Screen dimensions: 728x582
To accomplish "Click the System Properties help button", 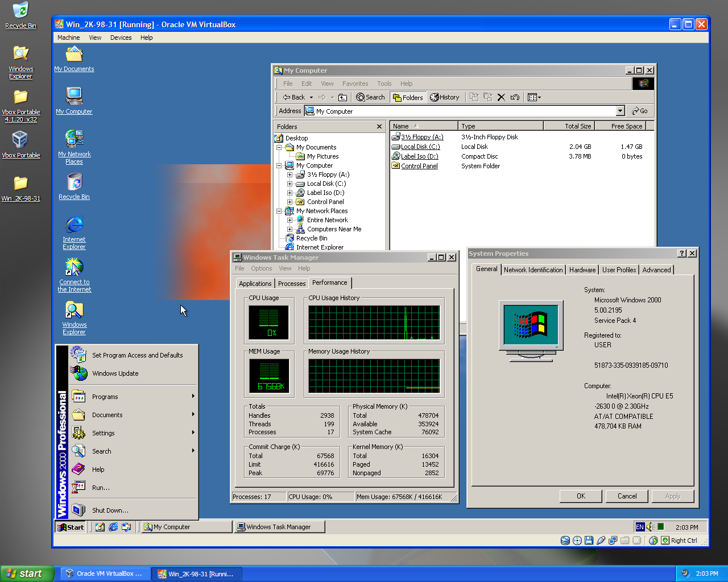I will point(682,253).
